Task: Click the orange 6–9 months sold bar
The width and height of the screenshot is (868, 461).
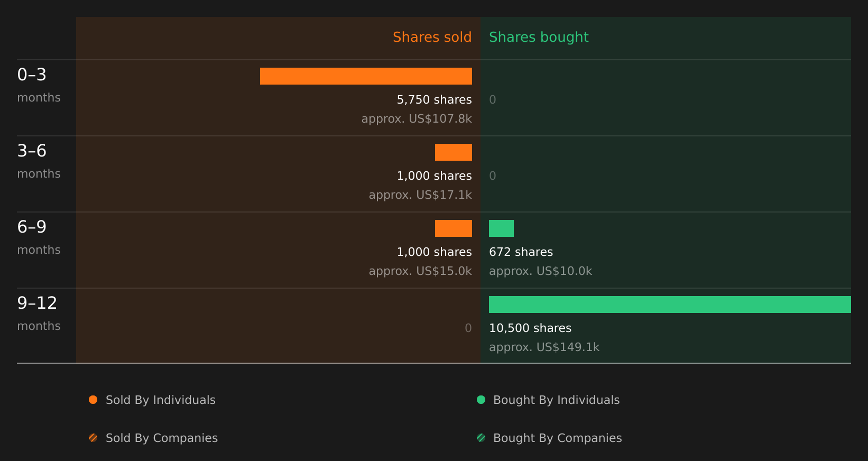Action: 454,228
